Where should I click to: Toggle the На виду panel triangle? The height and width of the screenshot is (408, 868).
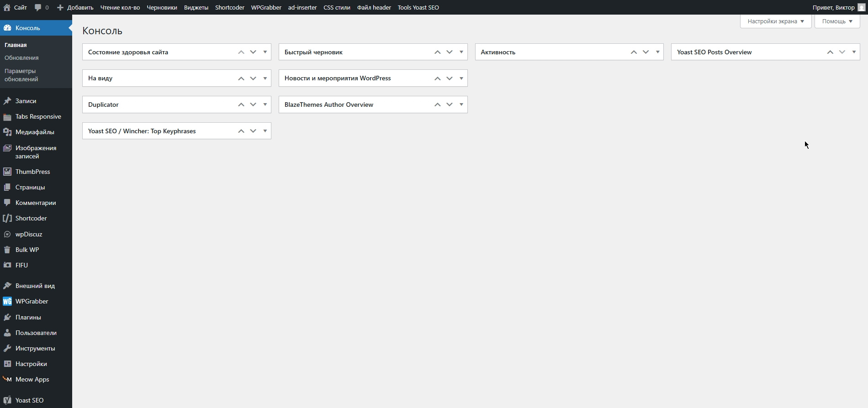coord(265,78)
